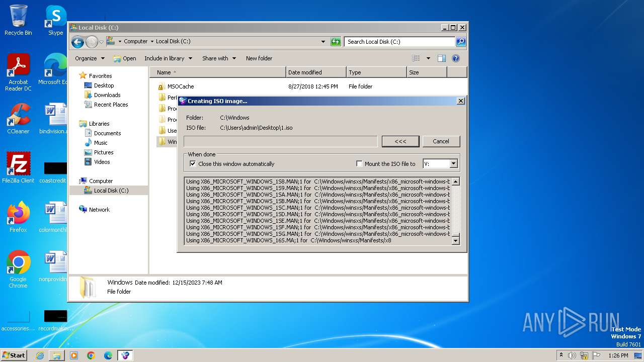Click Open in Explorer toolbar
644x362 pixels.
click(125, 58)
